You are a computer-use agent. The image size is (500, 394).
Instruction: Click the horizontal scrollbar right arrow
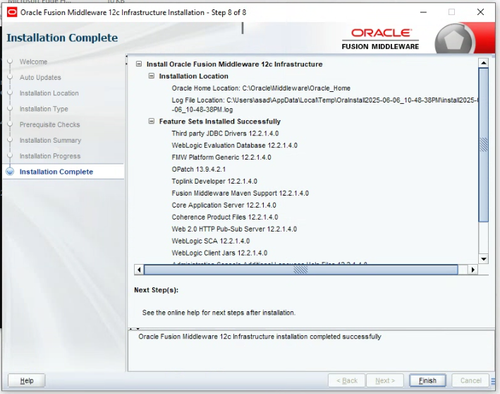click(x=472, y=269)
